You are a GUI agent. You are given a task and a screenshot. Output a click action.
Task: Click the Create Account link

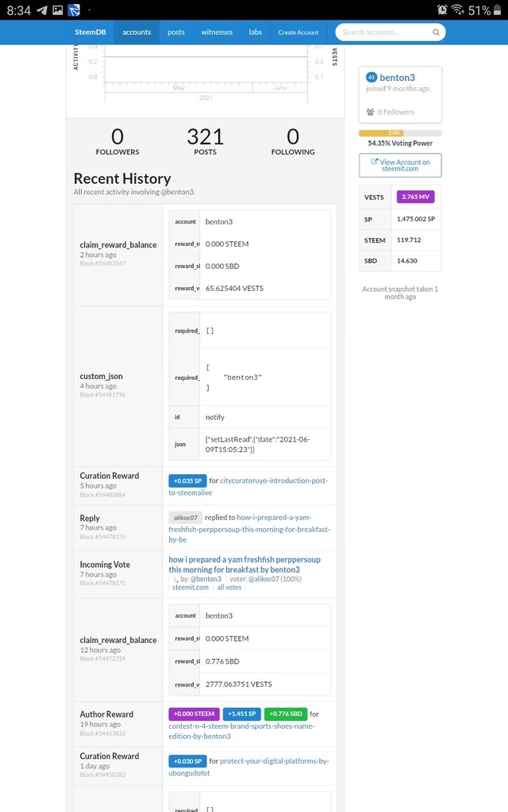[298, 33]
